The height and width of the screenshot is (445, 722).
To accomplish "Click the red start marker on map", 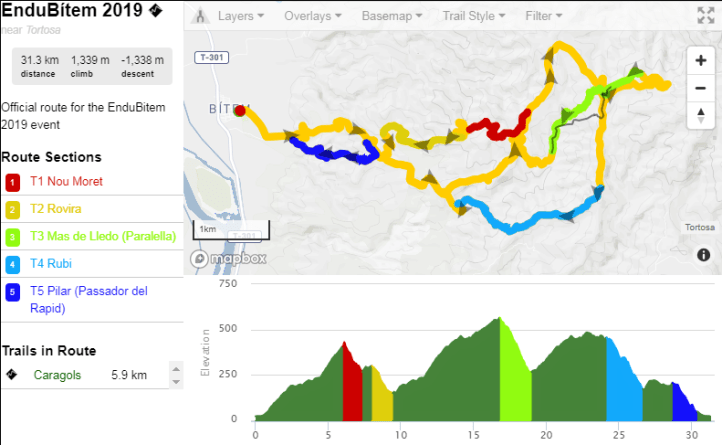I will pyautogui.click(x=240, y=111).
